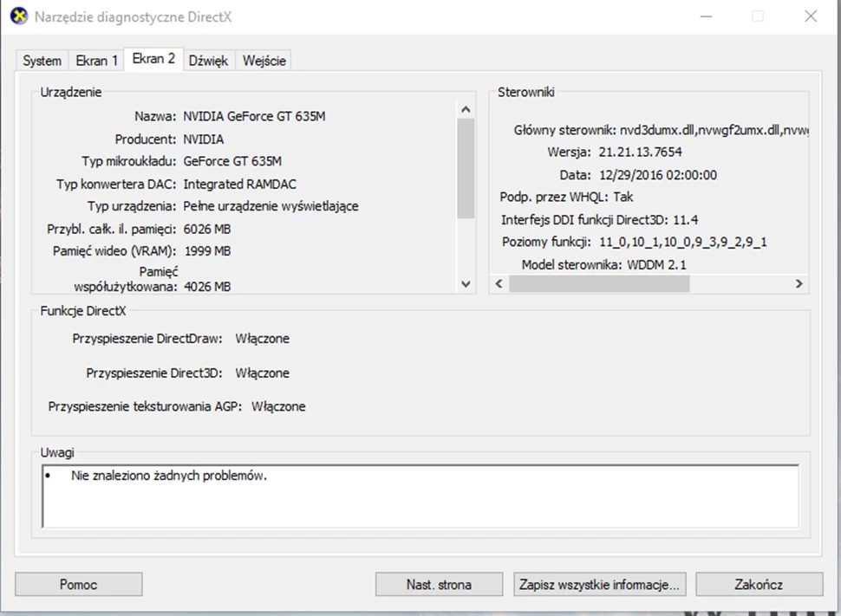Select the text NVIDIA GeForce GT 635M
The width and height of the screenshot is (841, 616).
(x=254, y=116)
